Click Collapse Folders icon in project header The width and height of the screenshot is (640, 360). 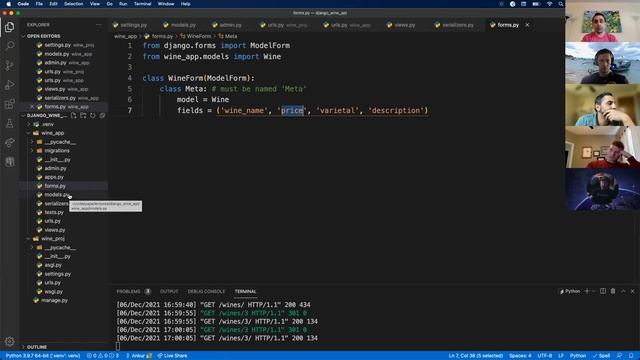(102, 116)
